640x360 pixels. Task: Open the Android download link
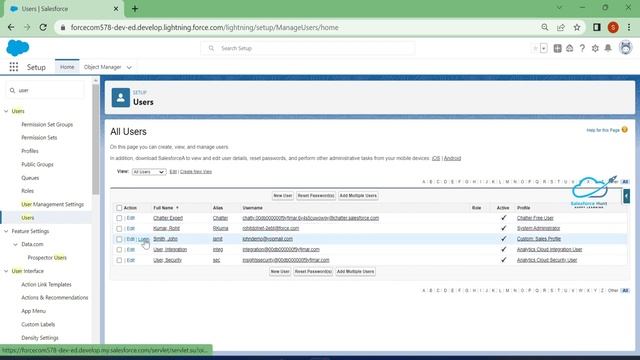pyautogui.click(x=452, y=158)
